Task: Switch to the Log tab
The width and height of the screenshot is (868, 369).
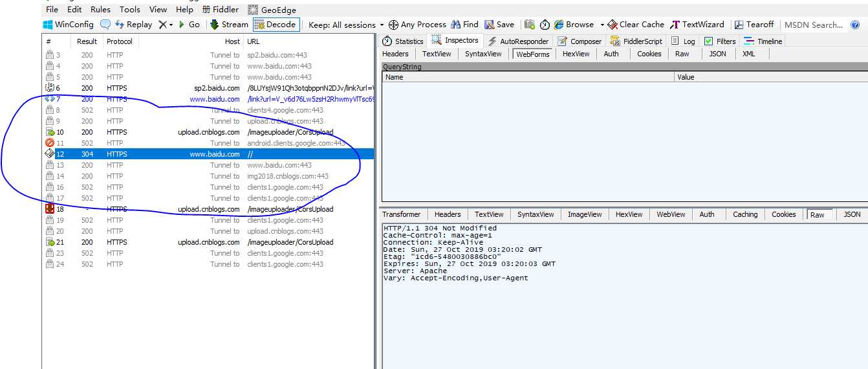Action: pyautogui.click(x=683, y=41)
